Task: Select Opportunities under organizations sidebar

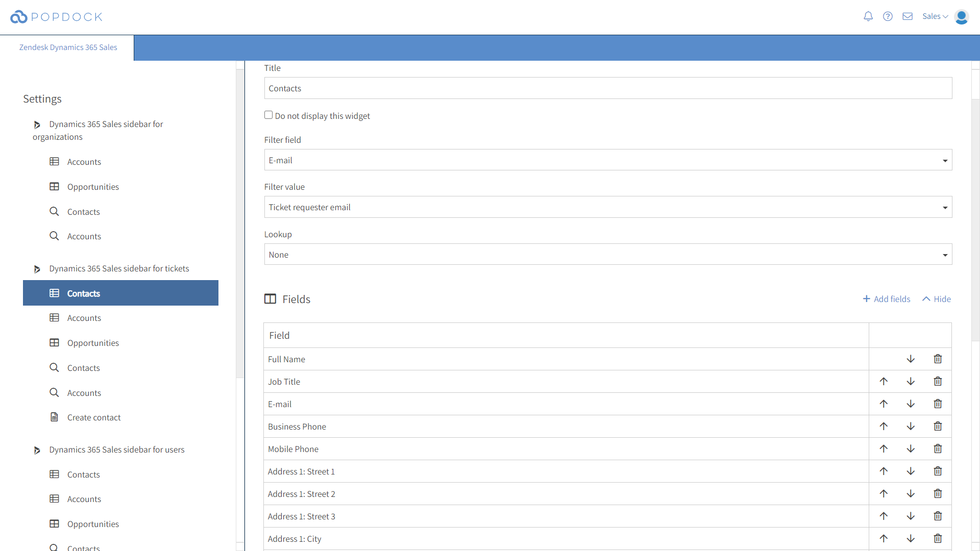Action: tap(84, 187)
